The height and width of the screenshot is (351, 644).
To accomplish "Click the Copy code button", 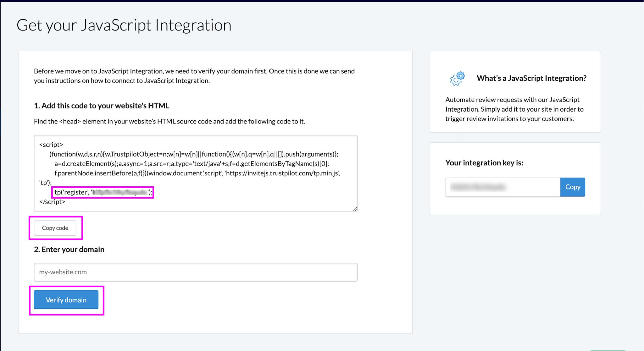I will pyautogui.click(x=55, y=228).
